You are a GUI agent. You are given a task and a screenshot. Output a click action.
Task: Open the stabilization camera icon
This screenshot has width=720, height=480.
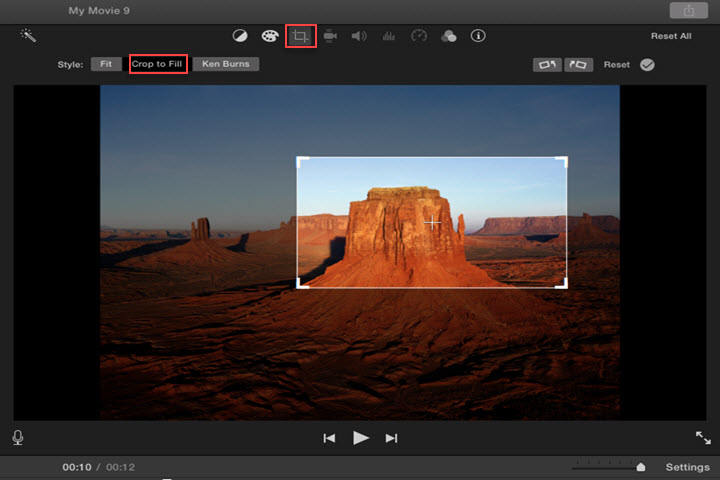[330, 36]
